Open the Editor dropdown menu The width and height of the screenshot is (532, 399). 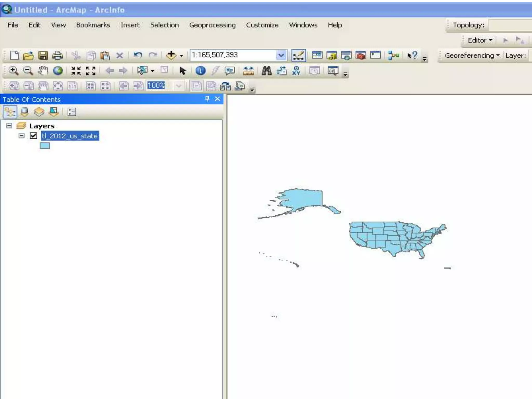coord(480,40)
